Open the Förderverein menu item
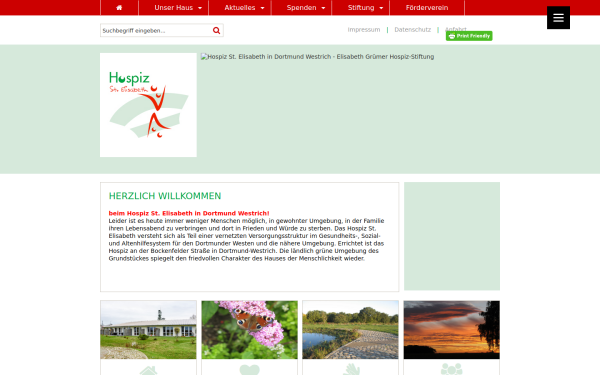The width and height of the screenshot is (600, 375). tap(427, 8)
